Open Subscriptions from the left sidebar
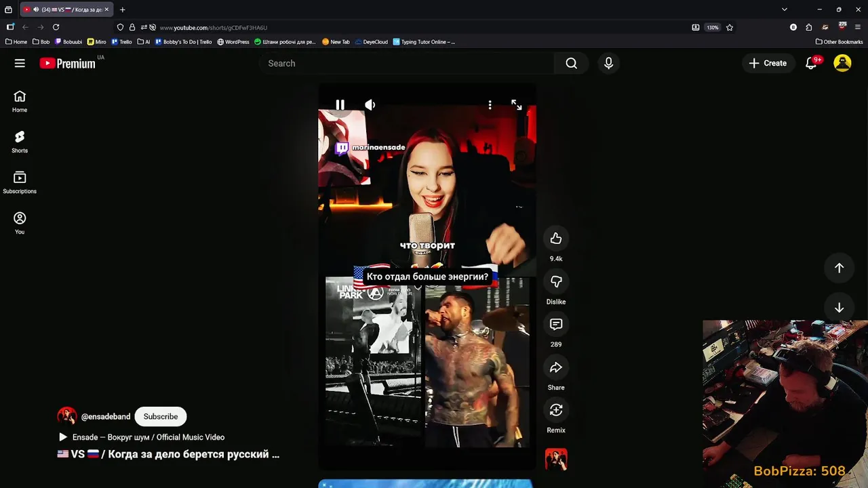Screen dimensions: 868x488 [20, 183]
